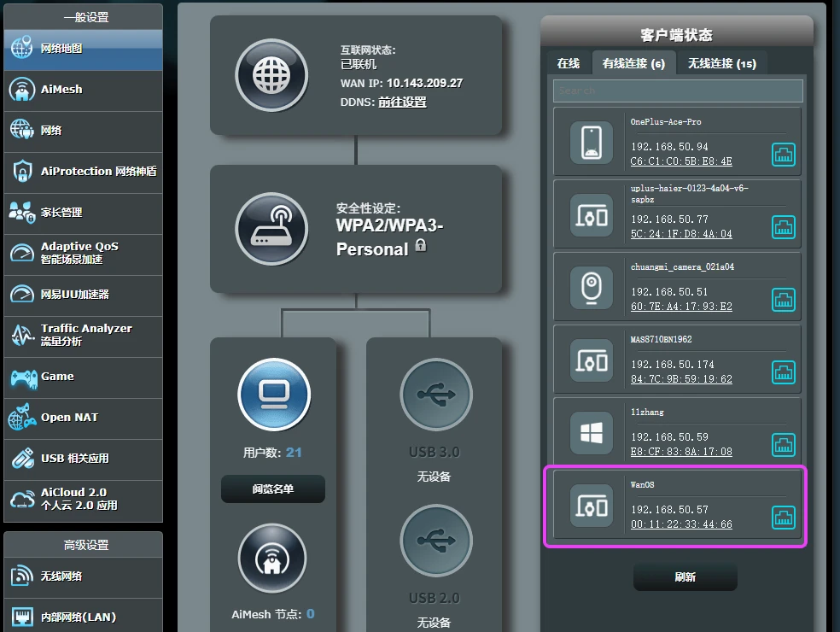Switch to 有线连接 (6) tab
Screen dimensions: 840x632
click(633, 64)
